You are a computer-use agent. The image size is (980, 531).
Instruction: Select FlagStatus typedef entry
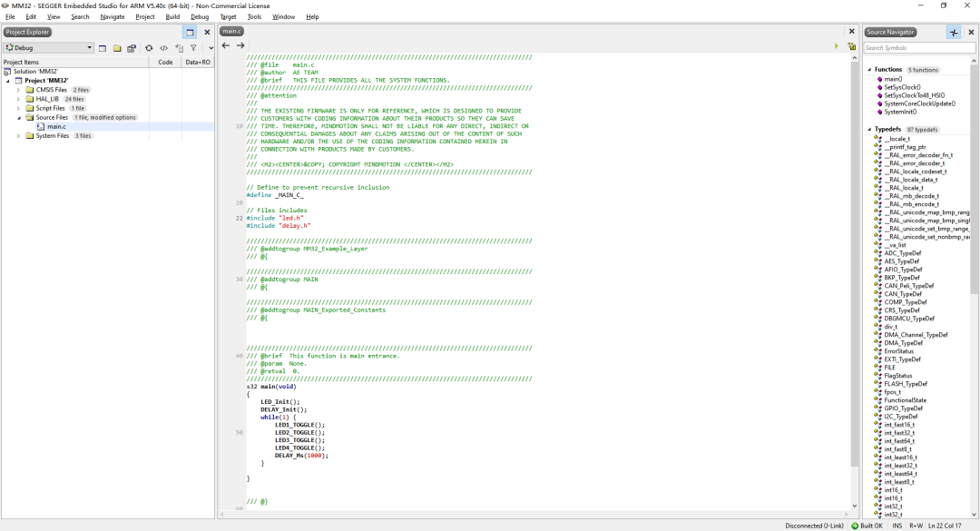[897, 376]
